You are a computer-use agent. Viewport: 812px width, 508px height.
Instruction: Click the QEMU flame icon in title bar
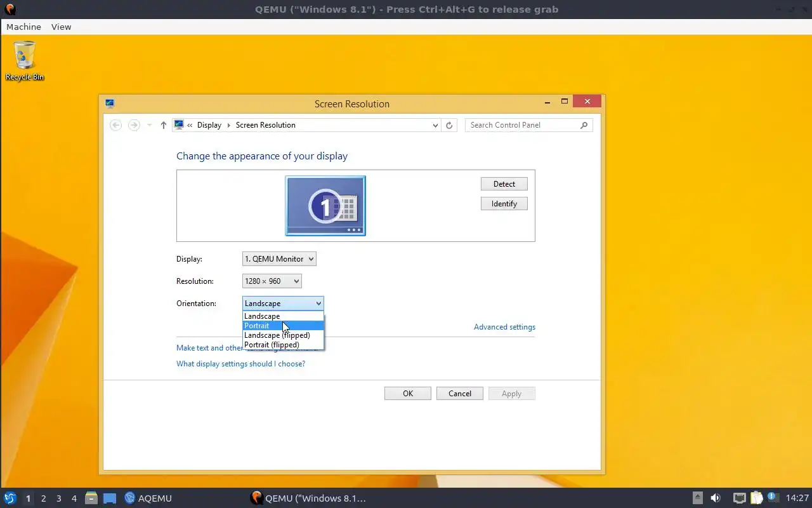point(10,10)
